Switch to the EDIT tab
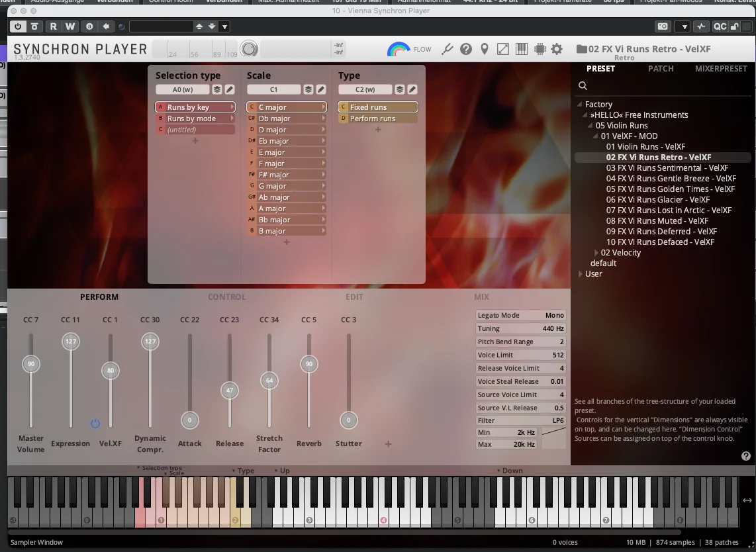756x552 pixels. (x=354, y=297)
